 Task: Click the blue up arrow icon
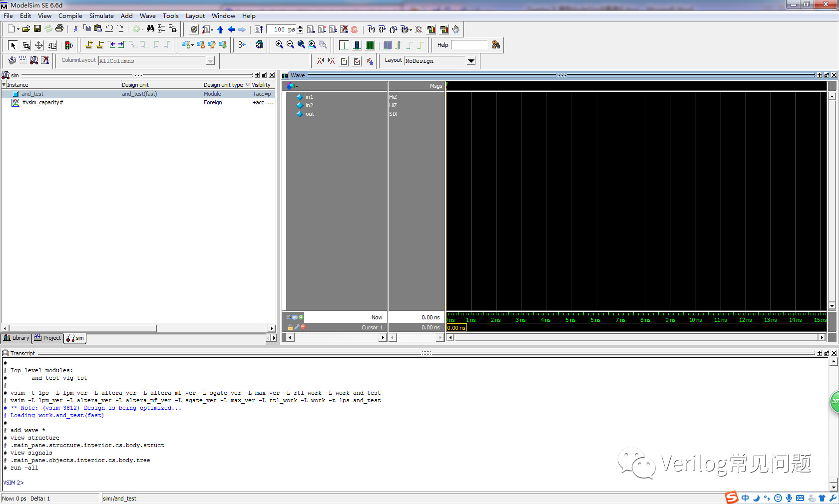click(220, 29)
